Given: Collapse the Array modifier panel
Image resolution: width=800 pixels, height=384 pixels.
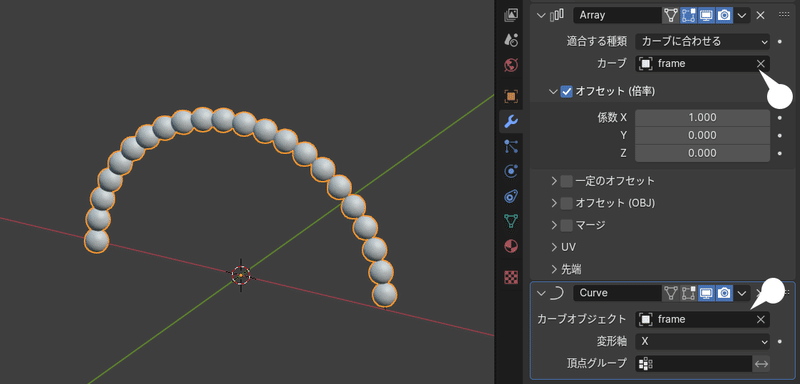Looking at the screenshot, I should click(542, 15).
